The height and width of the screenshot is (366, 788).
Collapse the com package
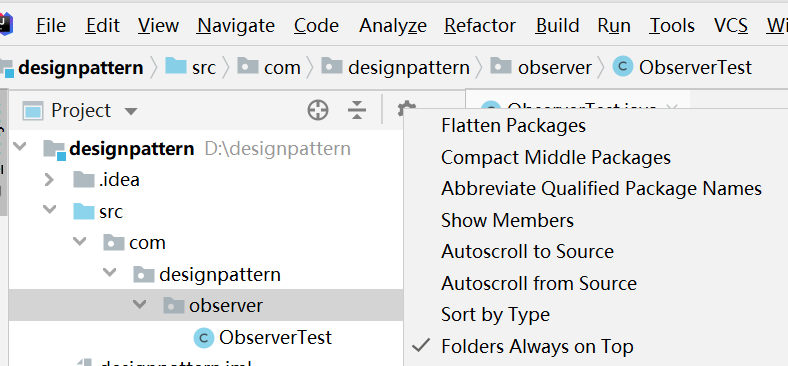tap(79, 241)
